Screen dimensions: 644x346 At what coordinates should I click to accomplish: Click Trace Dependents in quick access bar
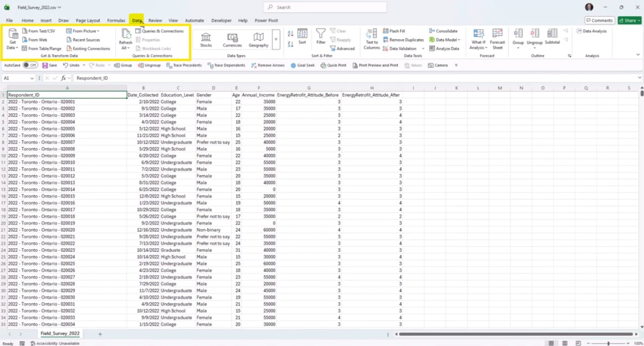(226, 65)
